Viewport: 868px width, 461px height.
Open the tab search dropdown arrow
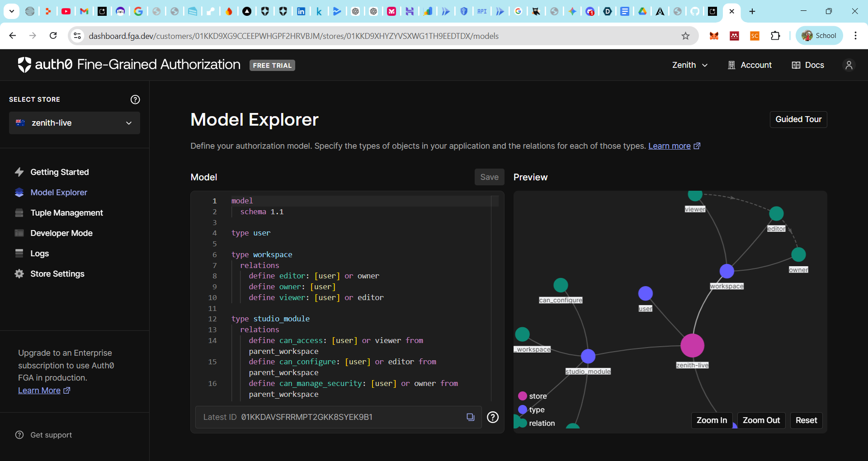click(11, 11)
